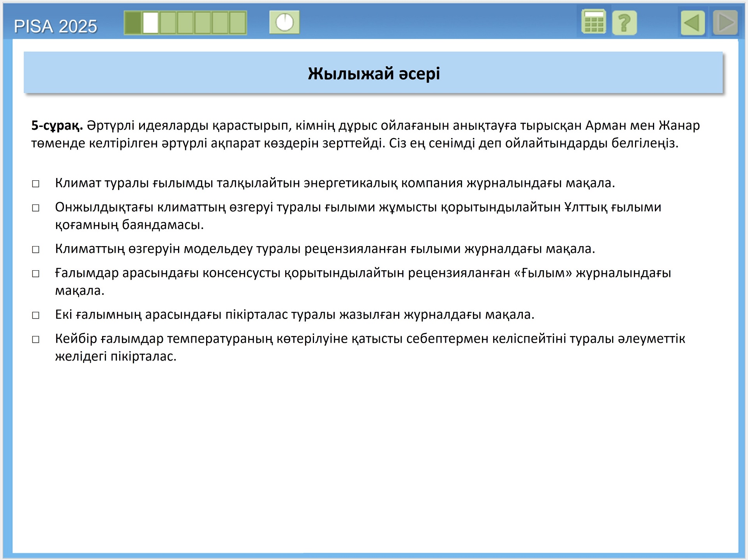
Task: Check the Ұлттық ғылыми қоғам report option
Action: pyautogui.click(x=36, y=208)
